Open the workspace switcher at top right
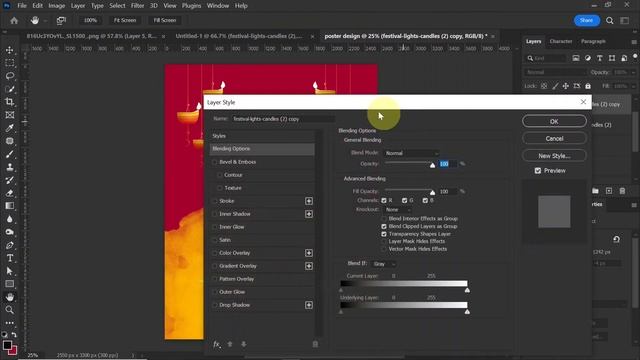This screenshot has height=360, width=640. 625,20
